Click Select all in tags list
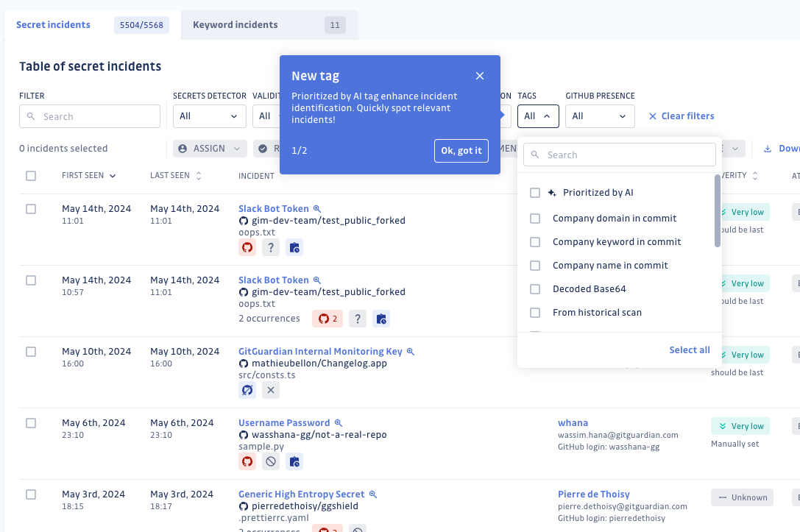The width and height of the screenshot is (800, 532). pos(690,350)
